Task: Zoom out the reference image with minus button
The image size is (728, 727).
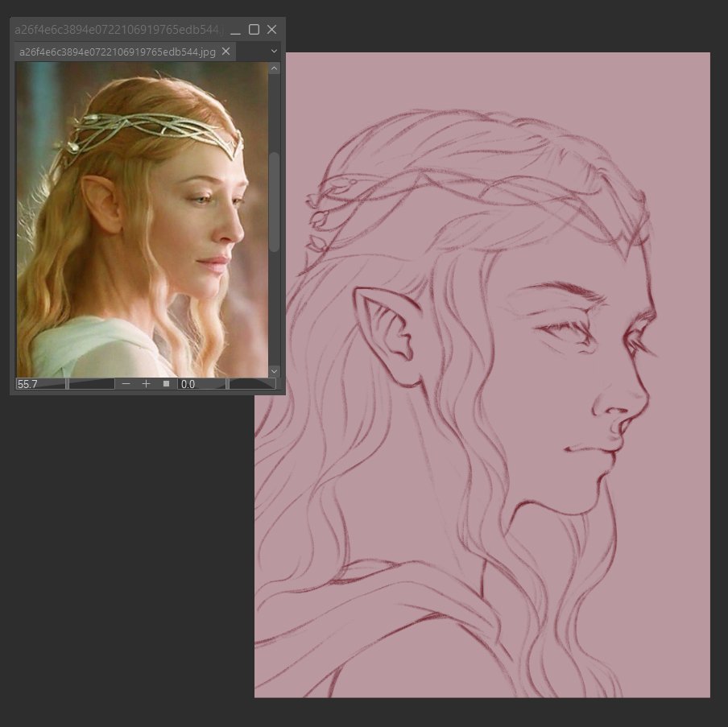Action: 126,384
